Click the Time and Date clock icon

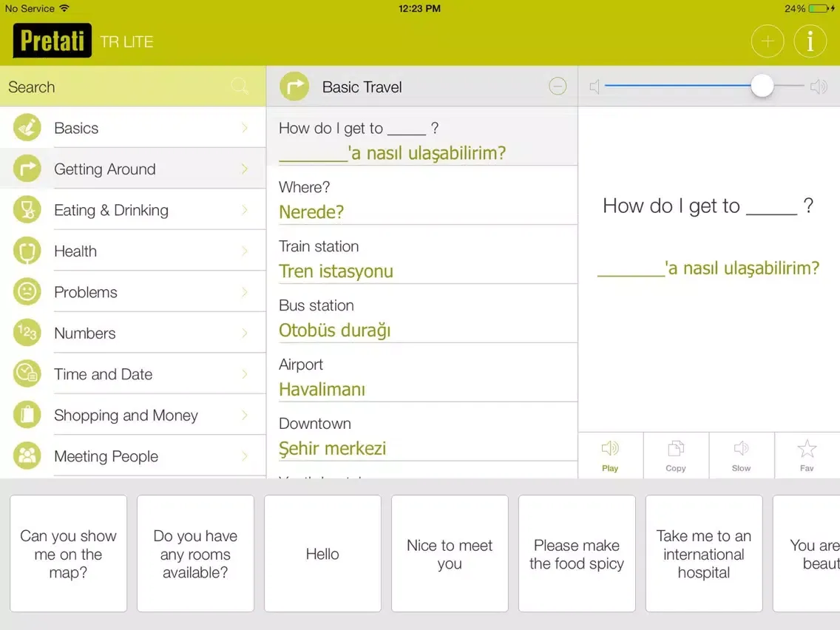27,374
